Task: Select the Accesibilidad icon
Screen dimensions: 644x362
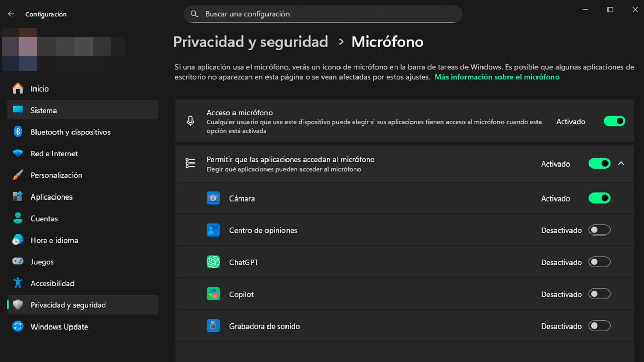Action: point(17,283)
